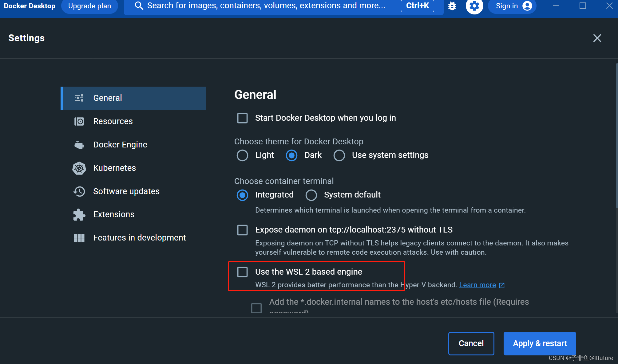Toggle Expose daemon on tcp://localhost:2375
The height and width of the screenshot is (364, 618).
(x=242, y=229)
